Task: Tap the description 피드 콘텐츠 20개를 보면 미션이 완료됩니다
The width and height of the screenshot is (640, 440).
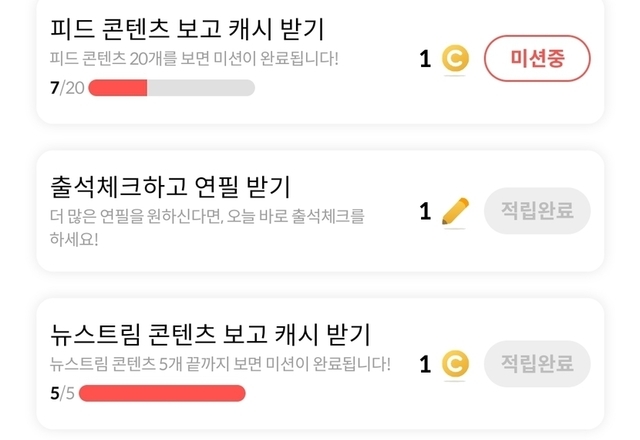Action: click(194, 58)
